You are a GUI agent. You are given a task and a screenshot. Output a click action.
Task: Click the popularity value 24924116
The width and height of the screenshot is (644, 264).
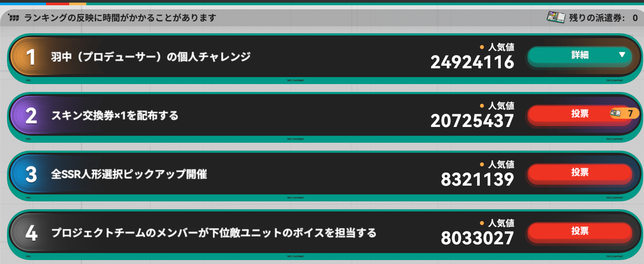tap(472, 63)
